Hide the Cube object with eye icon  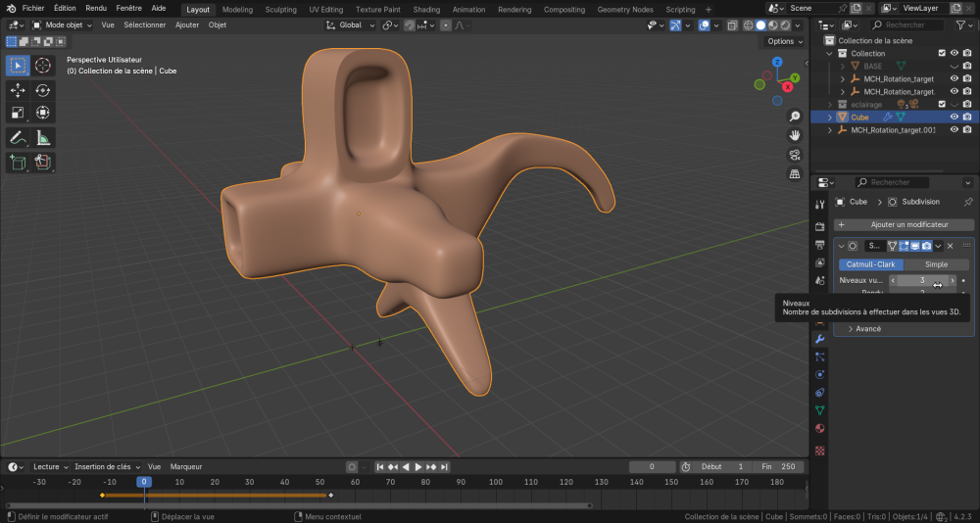click(954, 117)
